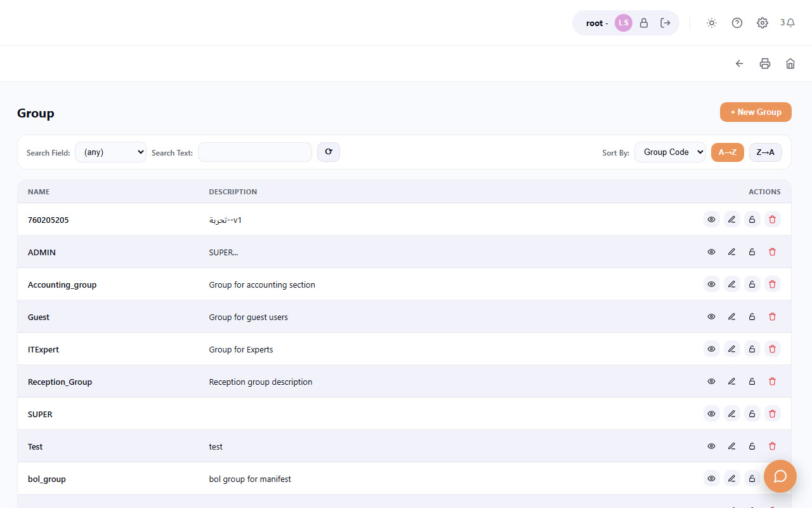Click the 'Reception group description' text

coord(261,382)
